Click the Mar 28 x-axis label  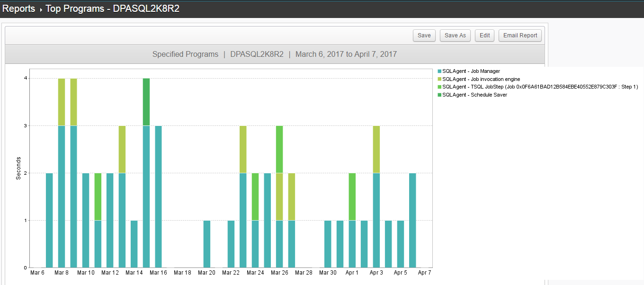pos(304,273)
